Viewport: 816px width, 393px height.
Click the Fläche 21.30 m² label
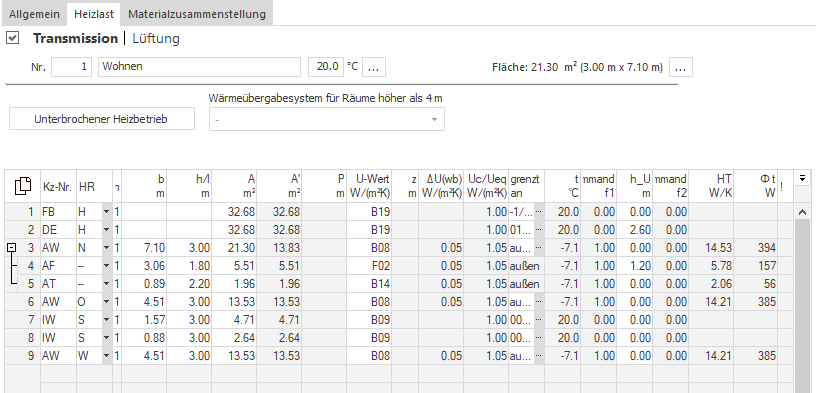click(577, 67)
